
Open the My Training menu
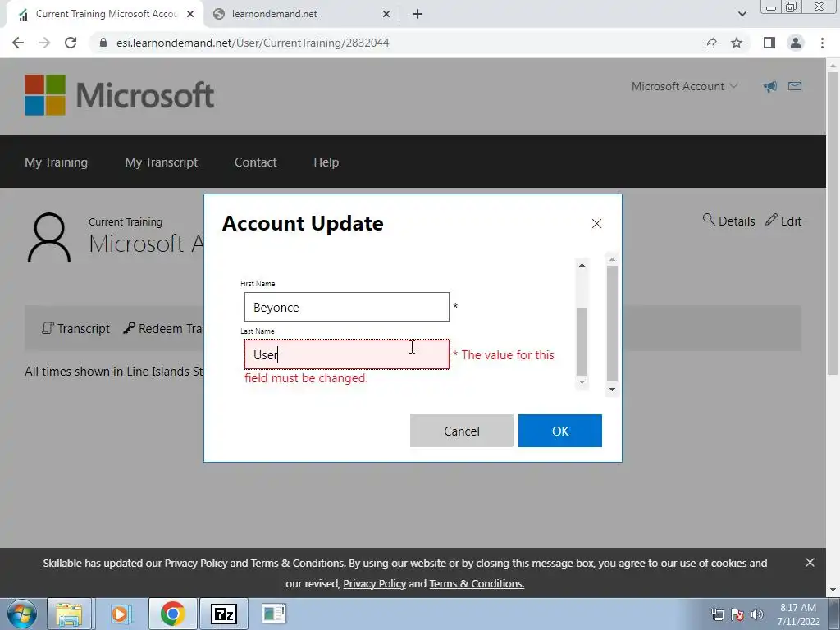pos(57,162)
